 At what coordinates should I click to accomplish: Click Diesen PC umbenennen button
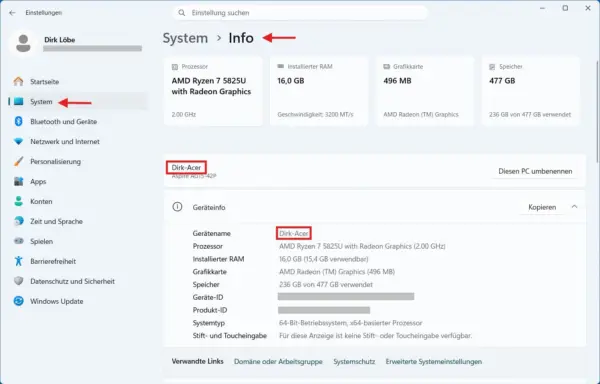point(535,171)
